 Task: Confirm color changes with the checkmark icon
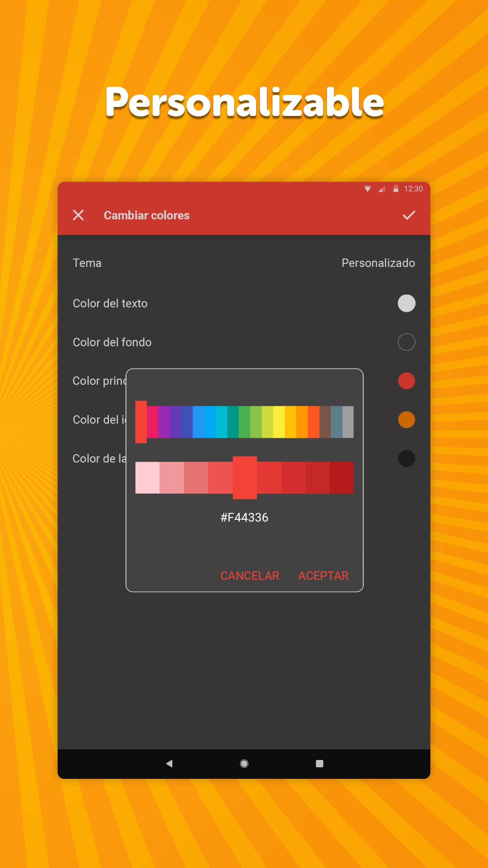click(x=409, y=215)
